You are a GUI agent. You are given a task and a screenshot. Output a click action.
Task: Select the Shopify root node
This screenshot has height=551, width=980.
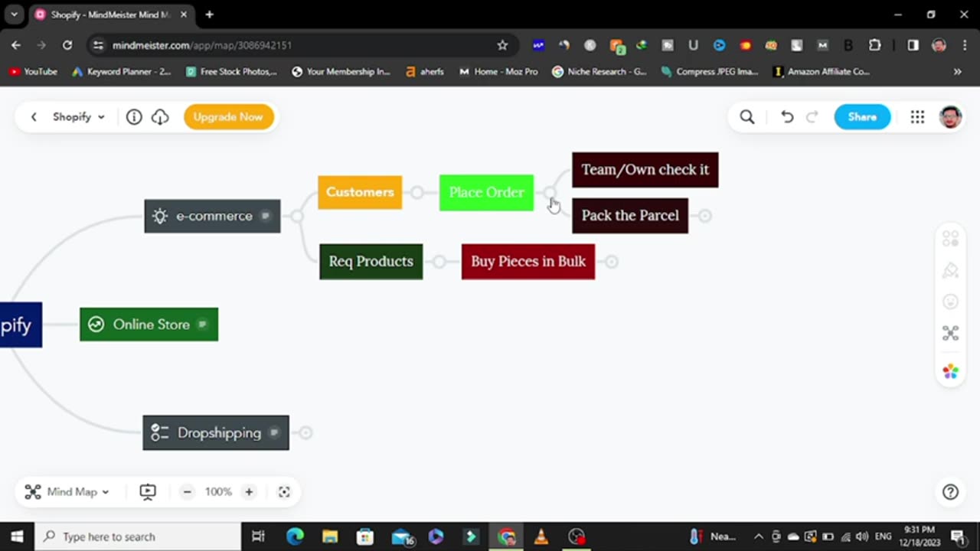(x=21, y=325)
